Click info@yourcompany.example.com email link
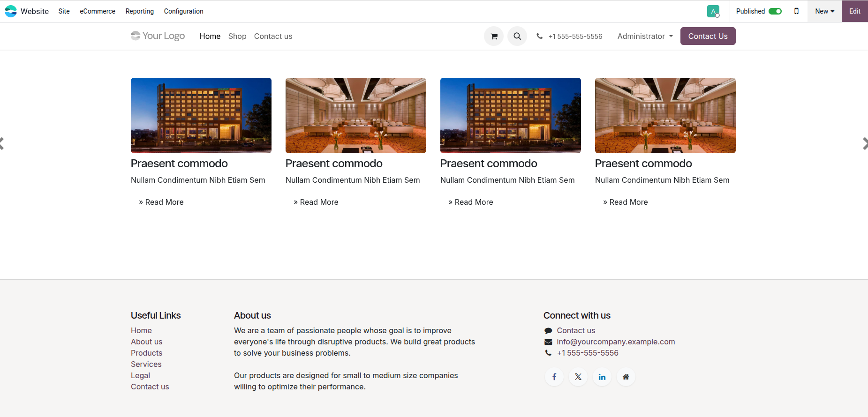The width and height of the screenshot is (868, 417). click(x=616, y=342)
